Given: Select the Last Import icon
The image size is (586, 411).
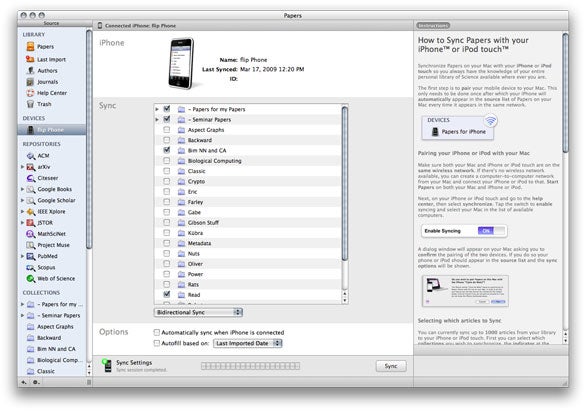Looking at the screenshot, I should coord(30,59).
